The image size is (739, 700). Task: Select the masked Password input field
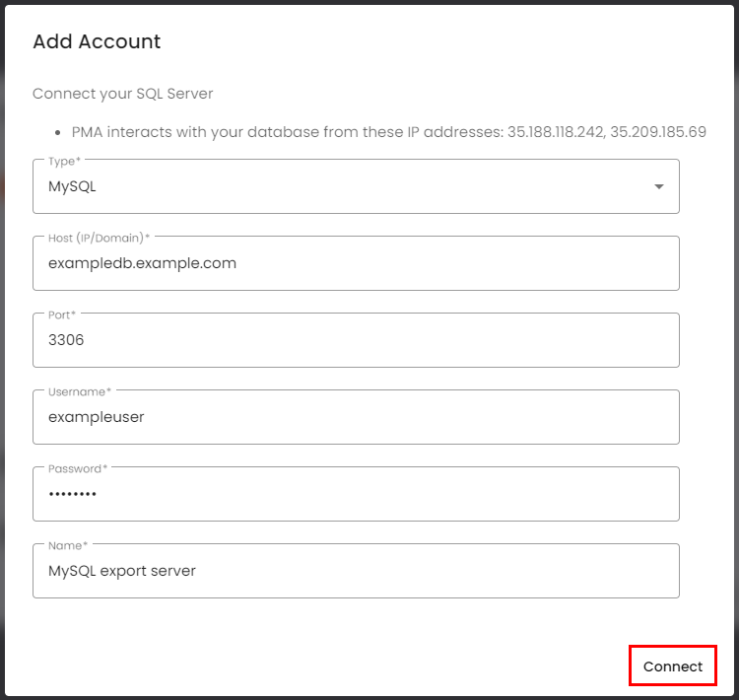[355, 494]
